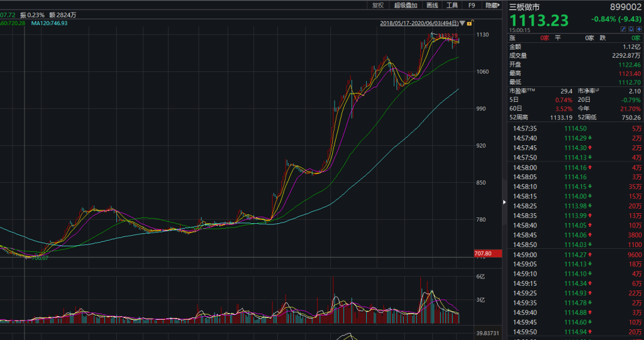Click the stock name 三板做市

[525, 7]
